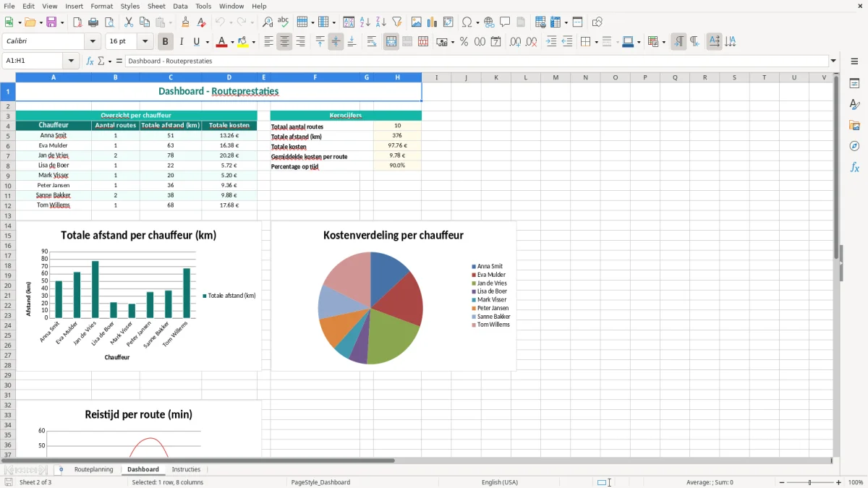Switch to the Instructies sheet tab

[x=186, y=469]
